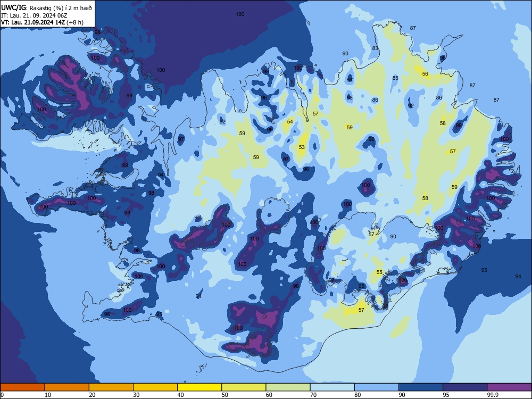The height and width of the screenshot is (399, 532).
Task: Select the sky blue 80–90 legend swatch
Action: [x=377, y=387]
